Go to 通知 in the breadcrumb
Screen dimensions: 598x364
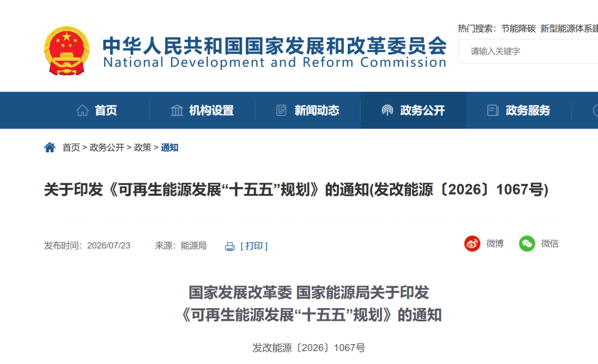[x=169, y=148]
